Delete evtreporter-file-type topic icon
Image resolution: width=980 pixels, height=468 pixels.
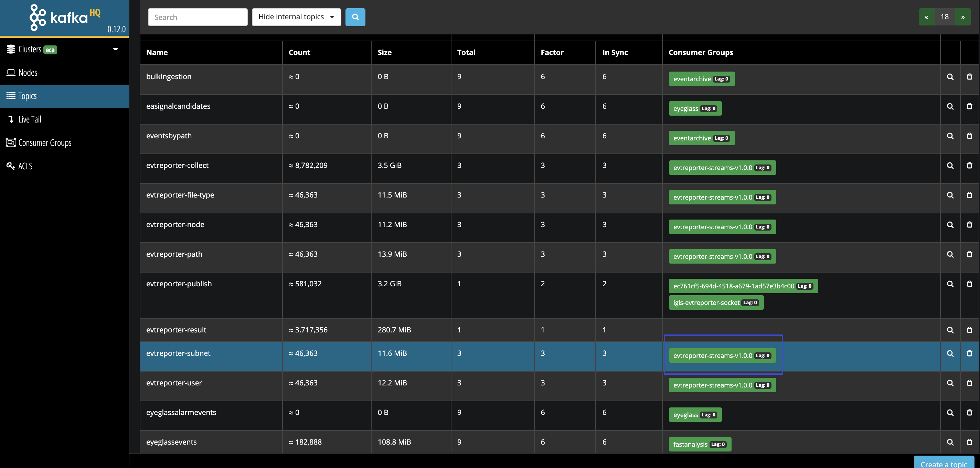click(969, 195)
